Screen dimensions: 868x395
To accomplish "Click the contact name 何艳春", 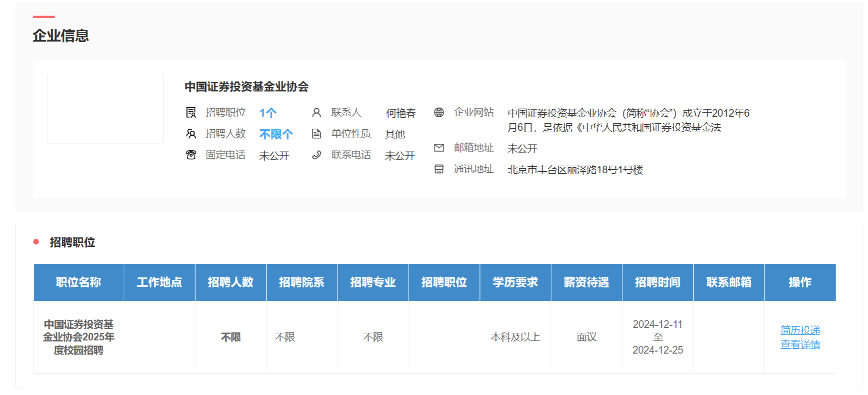I will [x=401, y=113].
